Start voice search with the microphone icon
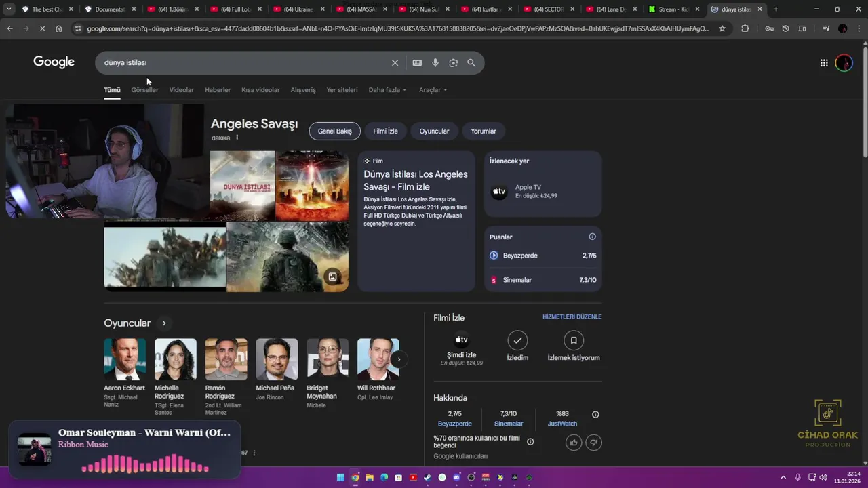 point(435,62)
